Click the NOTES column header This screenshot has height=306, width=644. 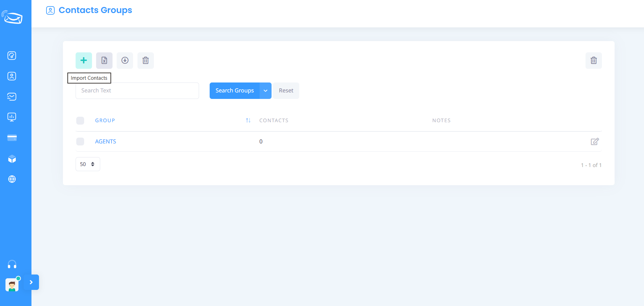click(x=441, y=120)
